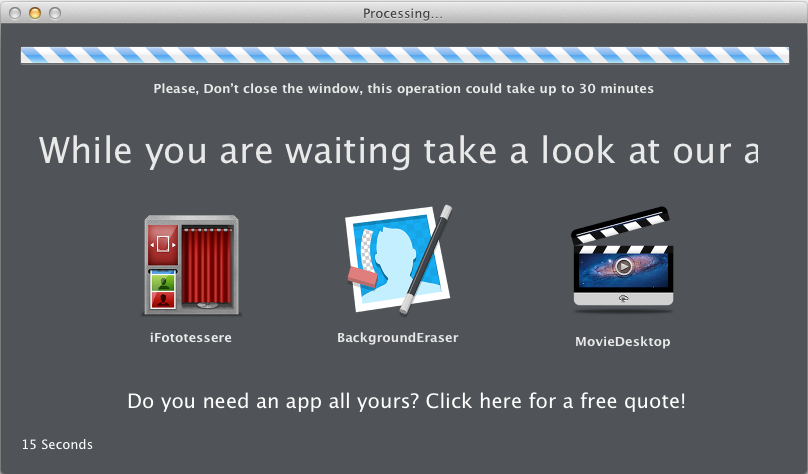
Task: Click the free quote link text
Action: point(407,401)
